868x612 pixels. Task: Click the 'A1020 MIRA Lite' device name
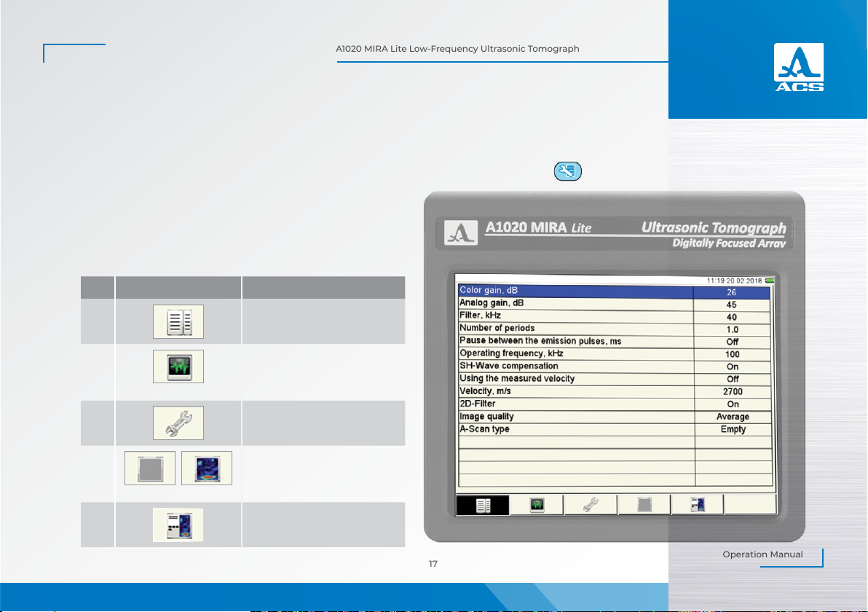tap(538, 227)
